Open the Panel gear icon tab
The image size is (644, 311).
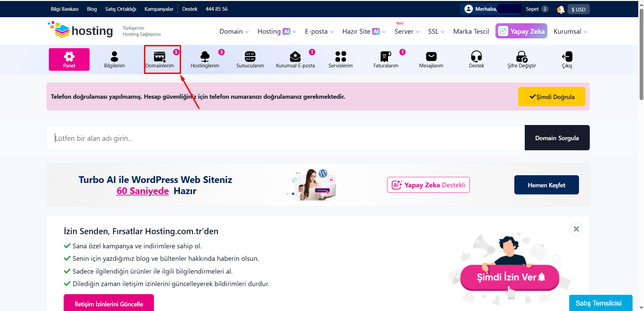69,59
